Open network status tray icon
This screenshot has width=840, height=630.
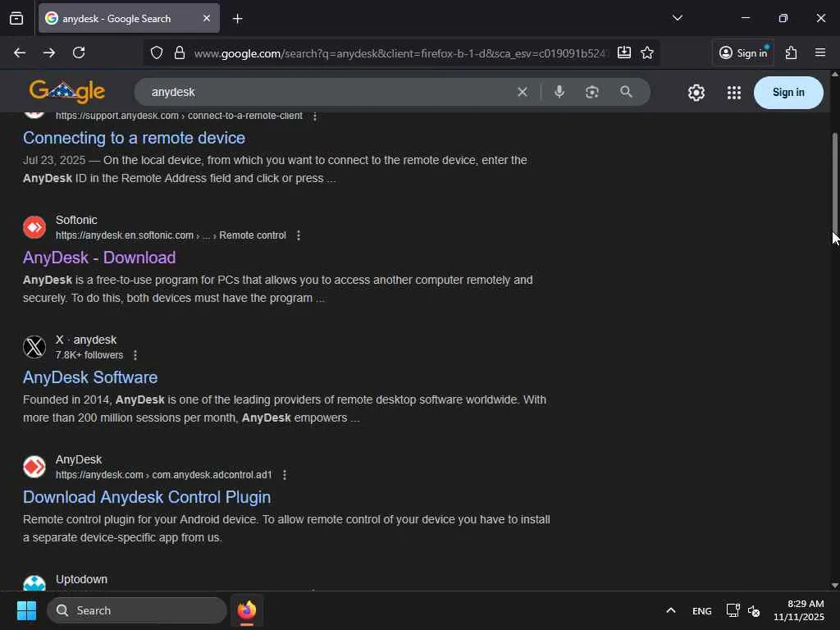tap(733, 610)
